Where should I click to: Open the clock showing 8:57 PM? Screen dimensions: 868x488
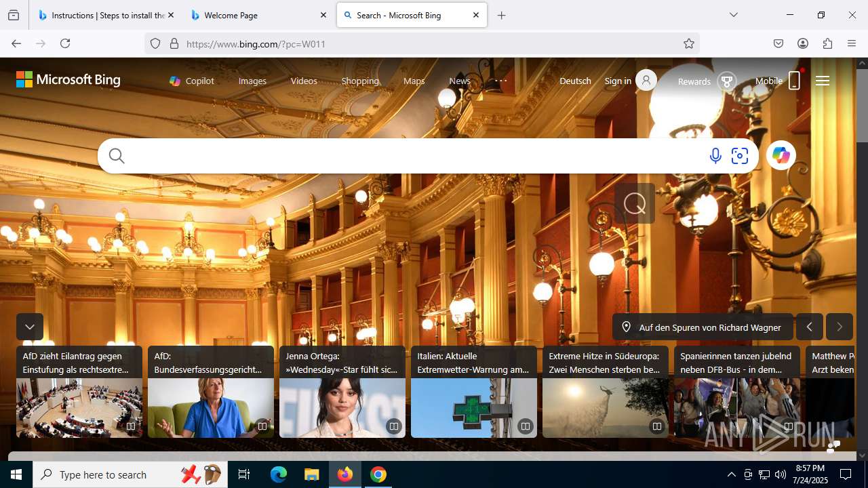[810, 474]
